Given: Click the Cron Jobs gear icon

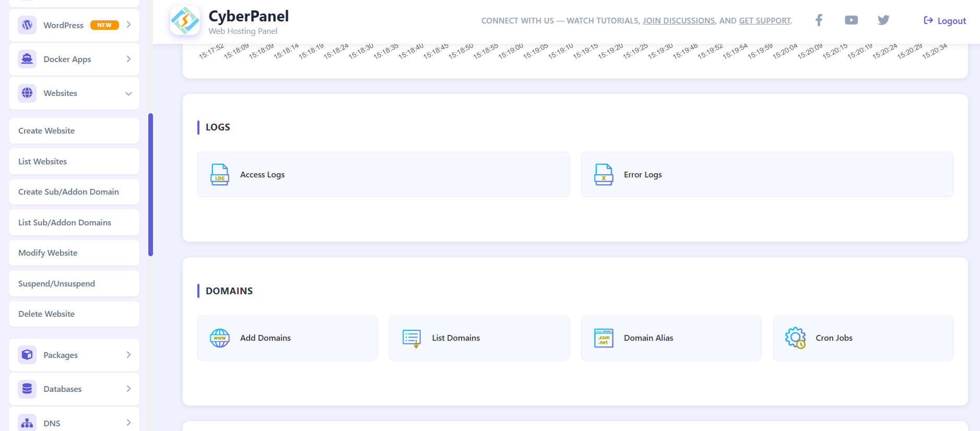Looking at the screenshot, I should 795,338.
